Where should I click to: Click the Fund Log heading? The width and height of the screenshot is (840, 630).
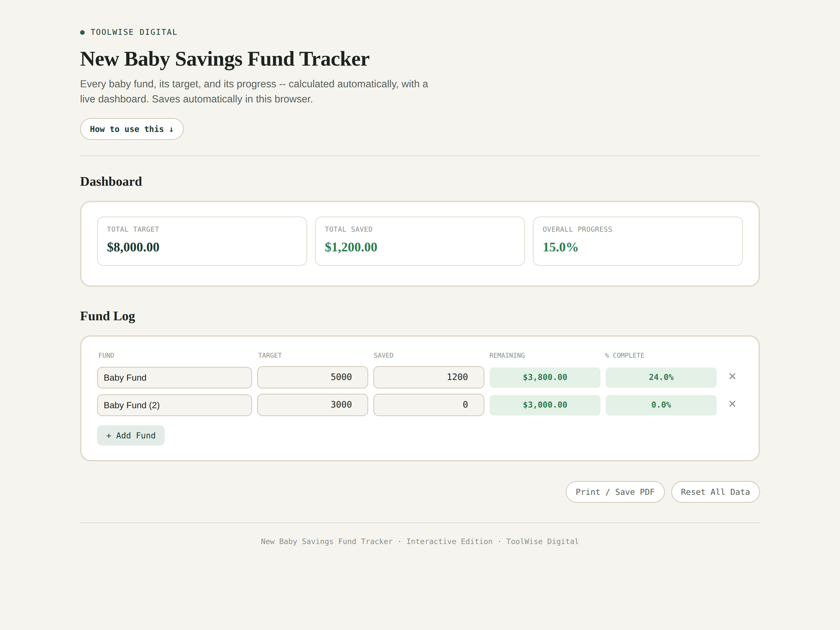pos(108,316)
